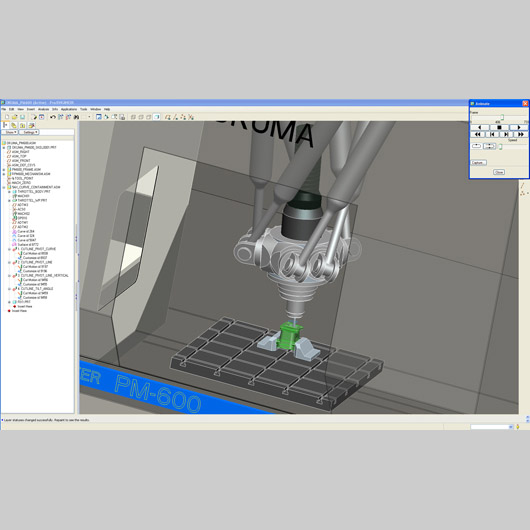This screenshot has height=530, width=530.
Task: Fast-forward animation to the end
Action: click(521, 134)
